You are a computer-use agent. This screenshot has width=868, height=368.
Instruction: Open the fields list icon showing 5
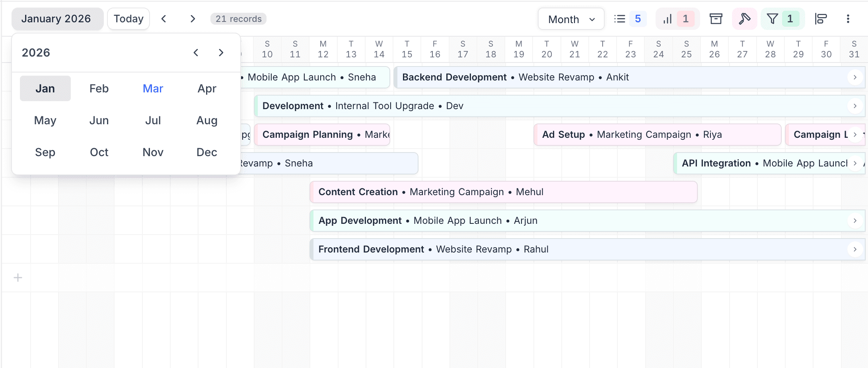point(629,18)
